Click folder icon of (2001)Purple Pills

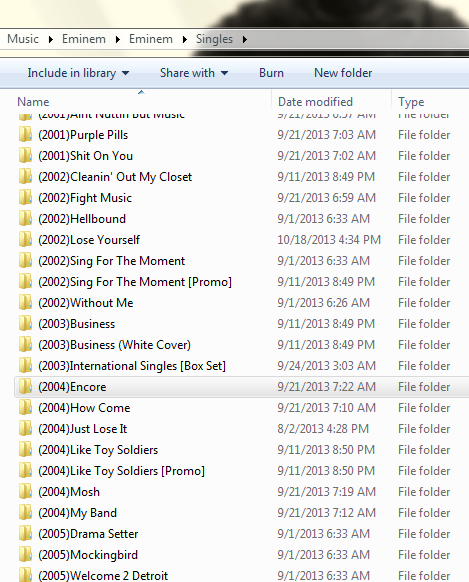click(x=25, y=134)
